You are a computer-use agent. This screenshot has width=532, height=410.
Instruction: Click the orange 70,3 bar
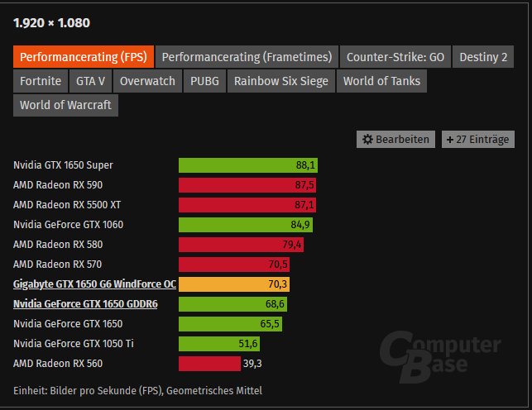234,284
